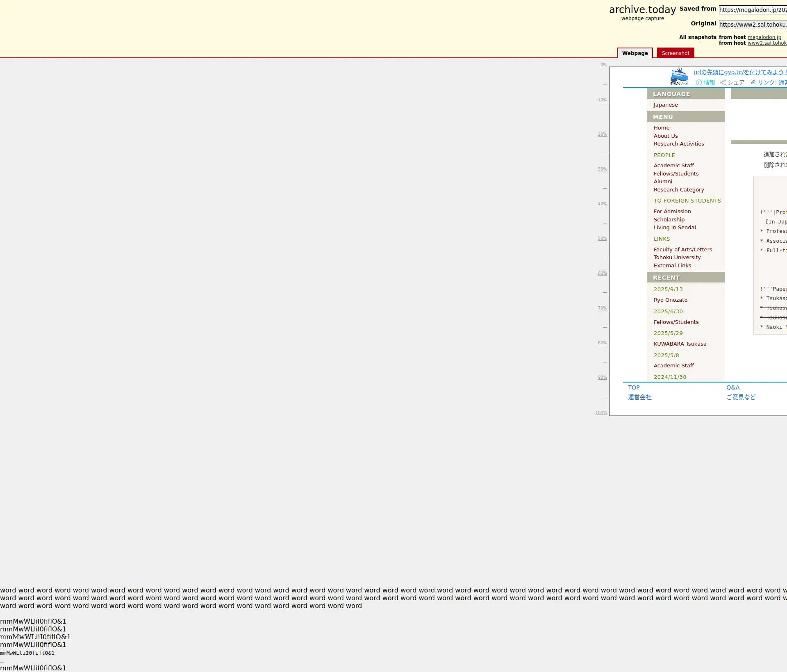Click the Original URL field
This screenshot has height=672, width=787.
(x=753, y=25)
